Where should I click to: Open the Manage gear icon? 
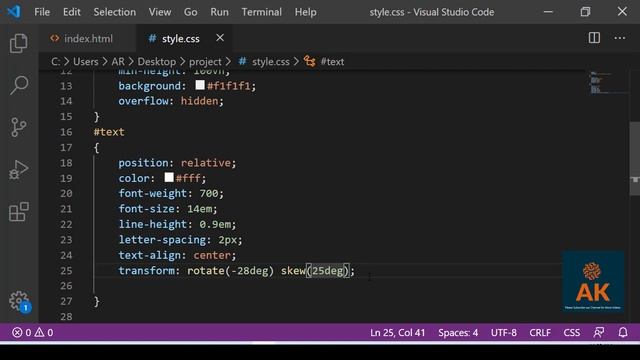coord(19,301)
